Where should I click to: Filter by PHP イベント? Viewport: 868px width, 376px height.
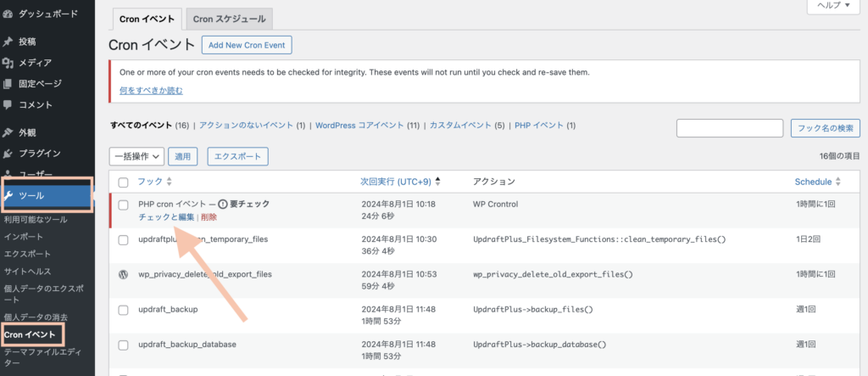point(538,126)
